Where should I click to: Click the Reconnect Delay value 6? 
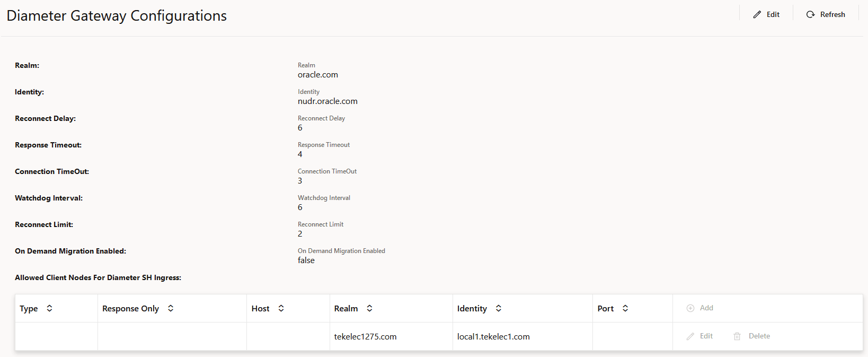click(300, 128)
